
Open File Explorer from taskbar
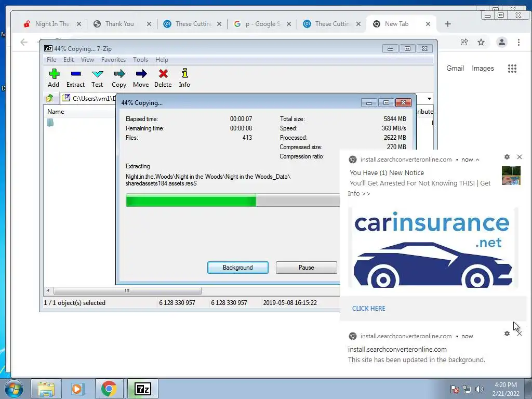[x=46, y=389]
